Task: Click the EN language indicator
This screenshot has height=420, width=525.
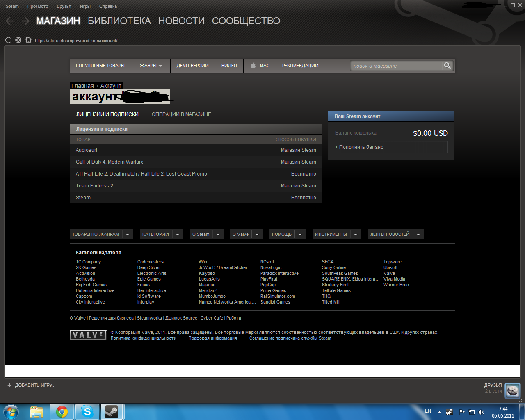Action: point(428,411)
